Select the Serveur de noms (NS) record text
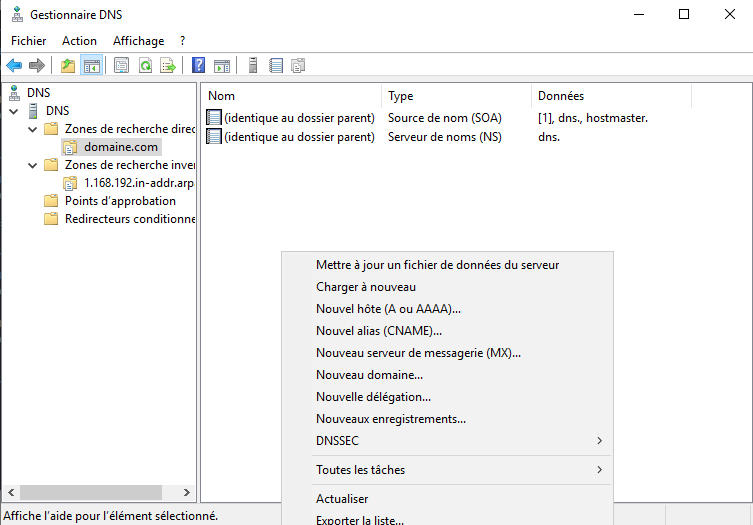The width and height of the screenshot is (753, 525). pos(445,137)
